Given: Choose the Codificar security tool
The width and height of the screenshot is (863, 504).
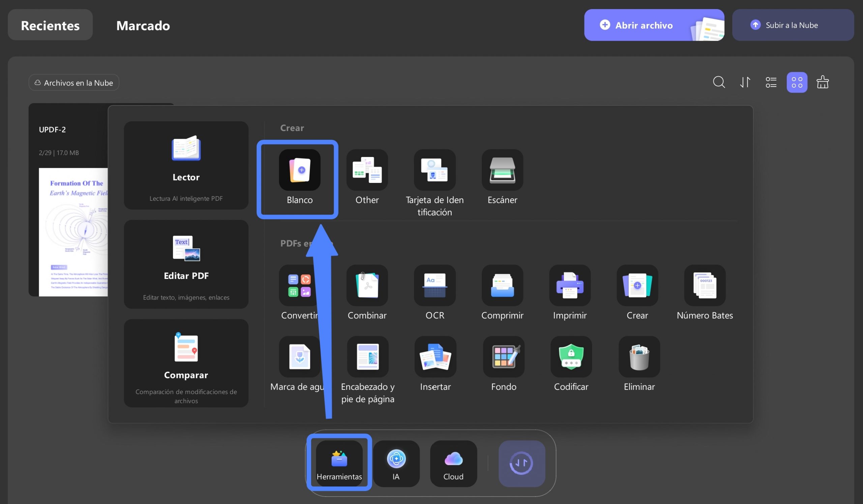Looking at the screenshot, I should click(571, 356).
